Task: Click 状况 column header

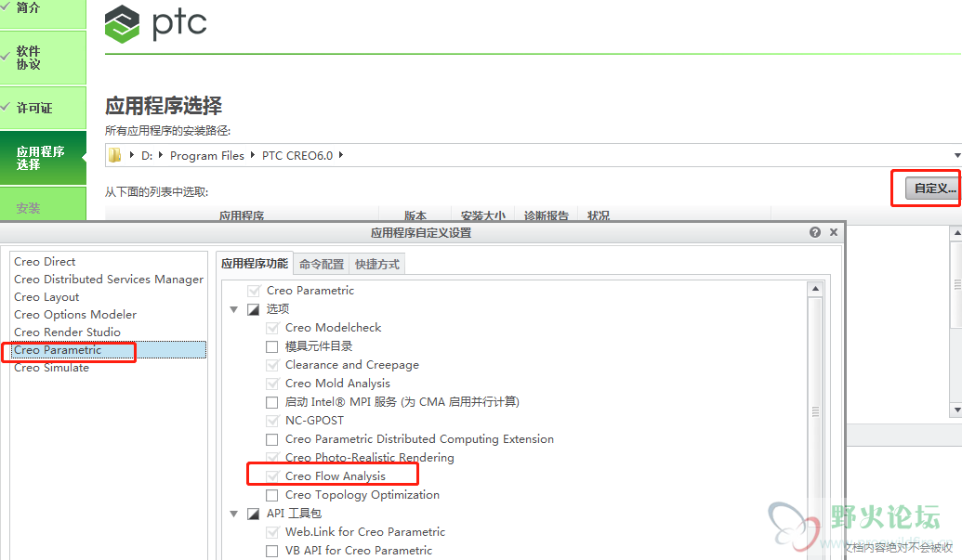Action: click(599, 215)
